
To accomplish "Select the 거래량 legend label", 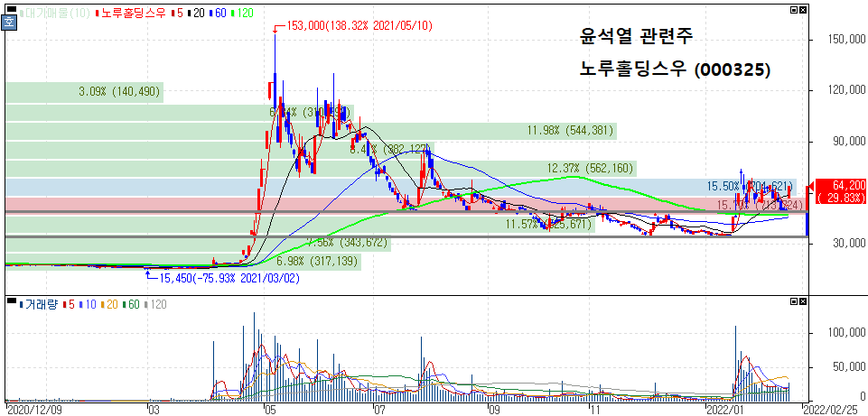I will pos(40,304).
